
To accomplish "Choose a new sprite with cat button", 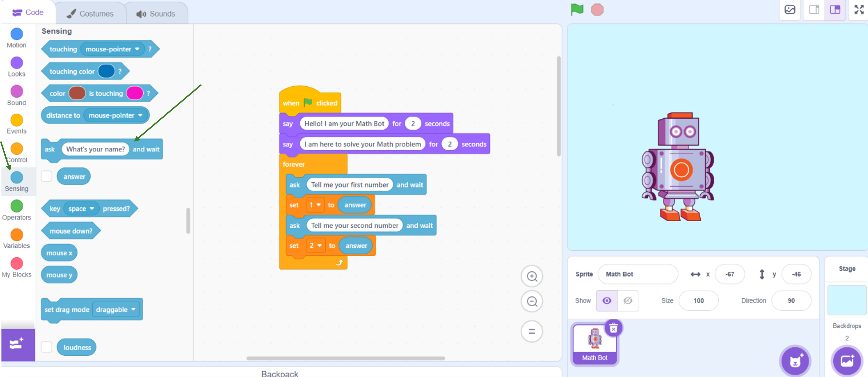I will (795, 361).
